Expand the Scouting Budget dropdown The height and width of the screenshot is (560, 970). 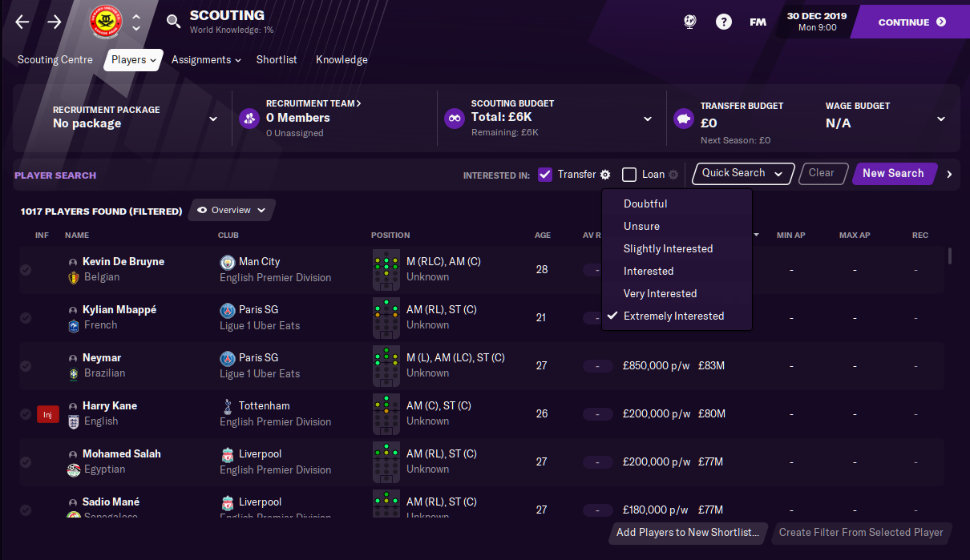pyautogui.click(x=648, y=119)
